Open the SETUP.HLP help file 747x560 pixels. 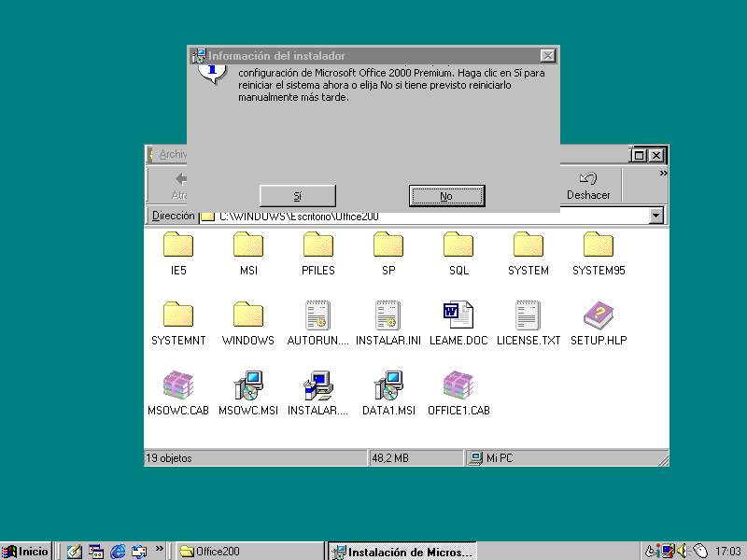(x=598, y=316)
